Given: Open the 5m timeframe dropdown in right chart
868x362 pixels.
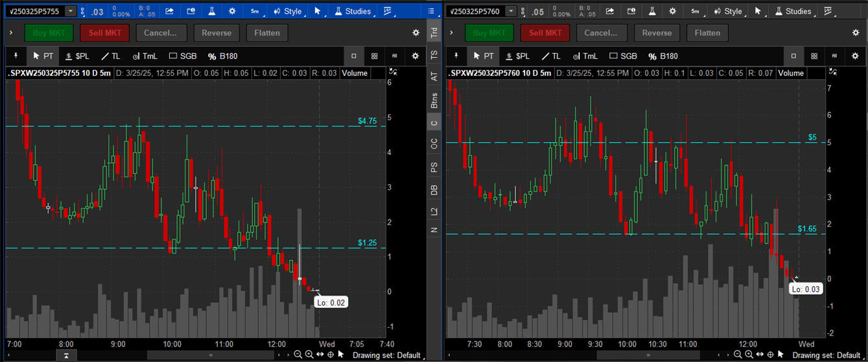Looking at the screenshot, I should coord(695,12).
